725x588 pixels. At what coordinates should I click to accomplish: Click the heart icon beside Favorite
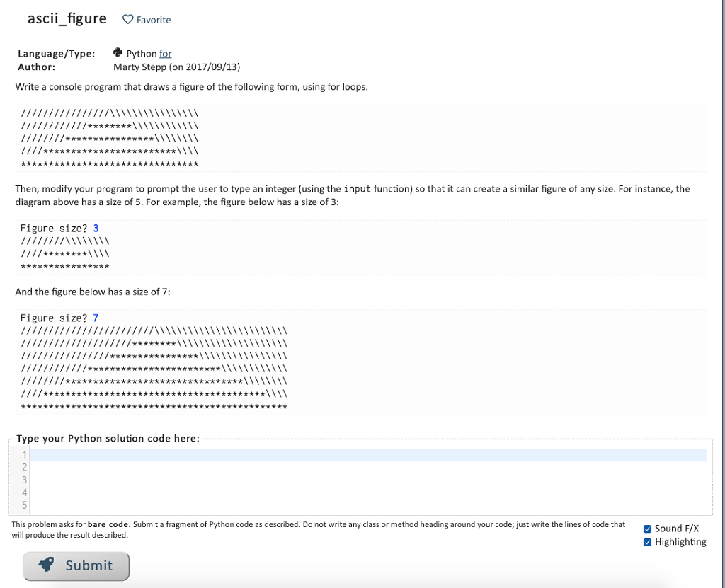tap(127, 19)
